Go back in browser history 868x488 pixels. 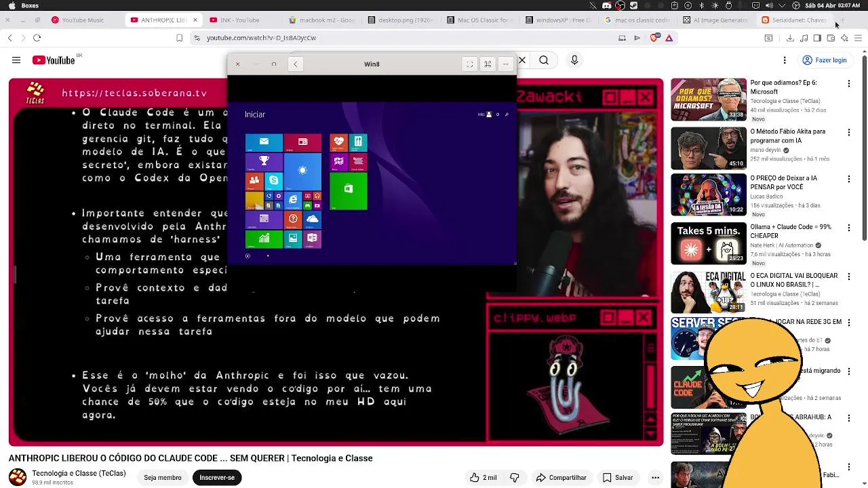pos(10,38)
